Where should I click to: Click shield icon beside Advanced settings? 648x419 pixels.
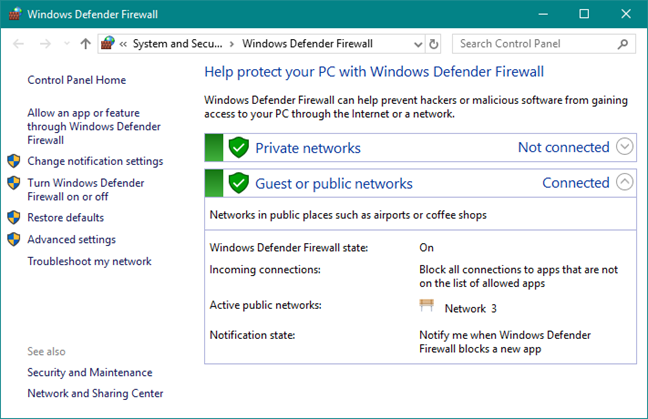(x=14, y=239)
